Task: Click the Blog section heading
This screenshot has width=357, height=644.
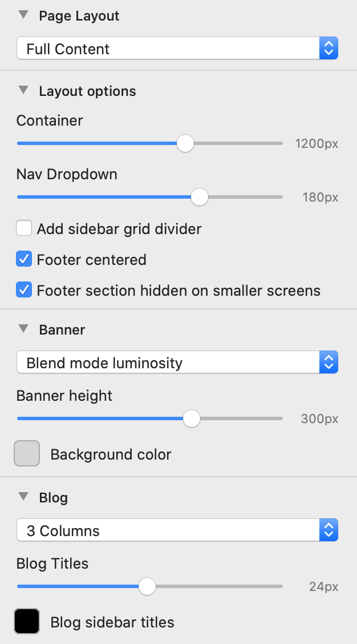Action: [x=54, y=498]
